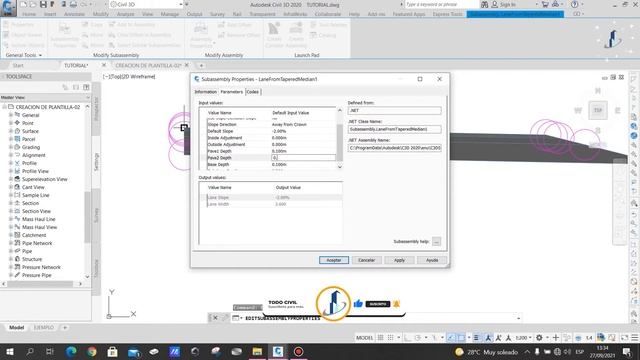This screenshot has width=640, height=360.
Task: Click the Clean Screen icon in status bar
Action: point(624,338)
